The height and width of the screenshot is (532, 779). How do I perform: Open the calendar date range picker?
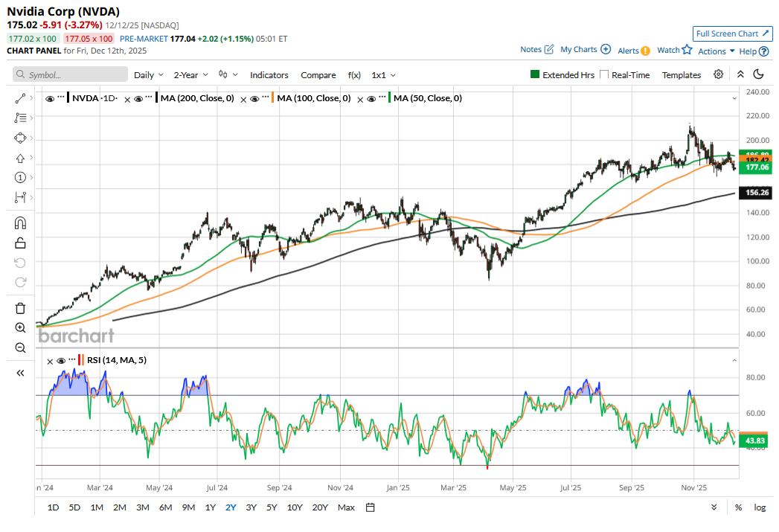(370, 507)
